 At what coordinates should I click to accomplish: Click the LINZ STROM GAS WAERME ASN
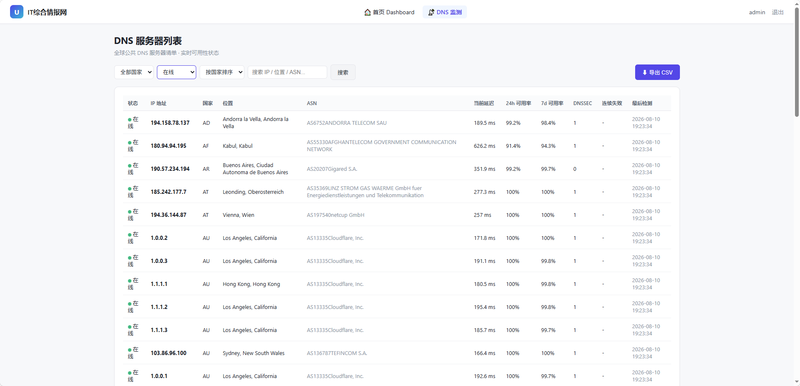point(365,192)
